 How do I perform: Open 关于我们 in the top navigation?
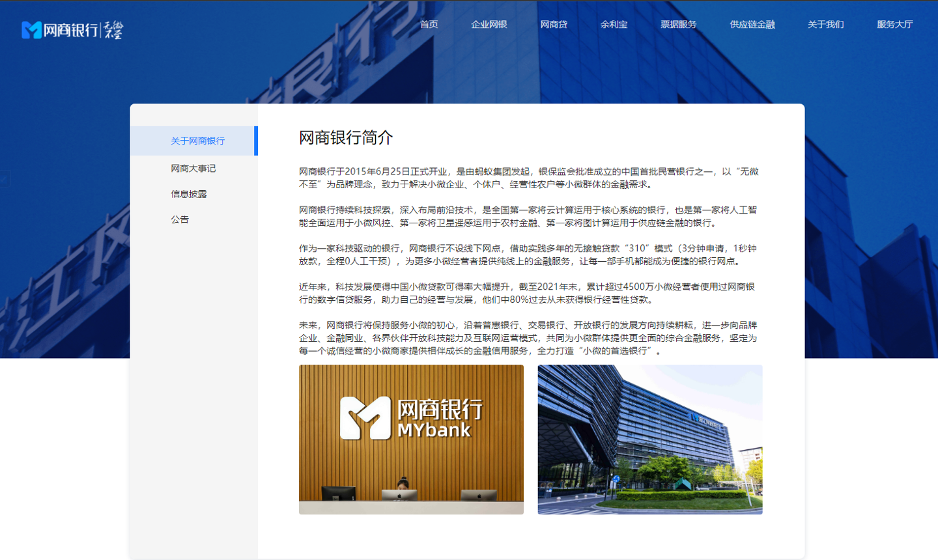pos(825,25)
